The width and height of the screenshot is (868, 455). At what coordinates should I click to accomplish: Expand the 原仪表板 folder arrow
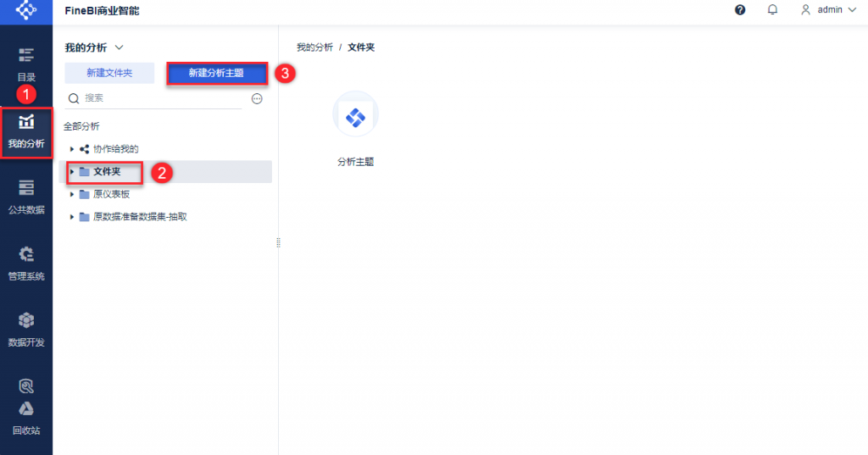72,194
